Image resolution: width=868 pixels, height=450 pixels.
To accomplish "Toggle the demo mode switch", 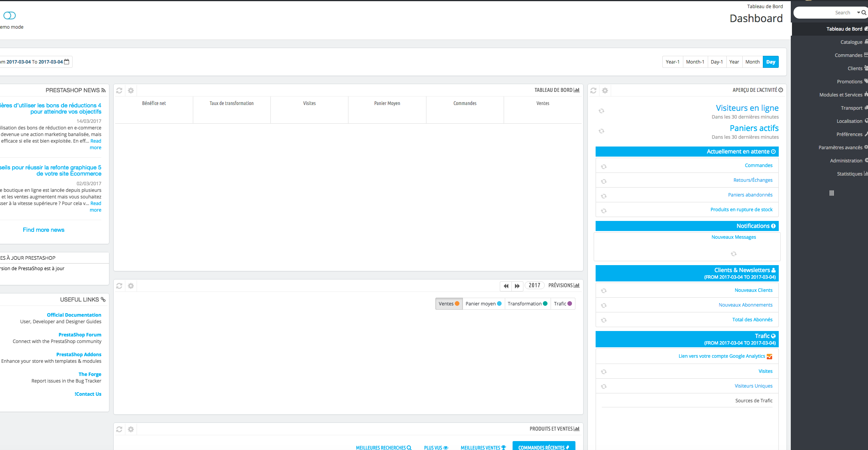I will click(9, 16).
